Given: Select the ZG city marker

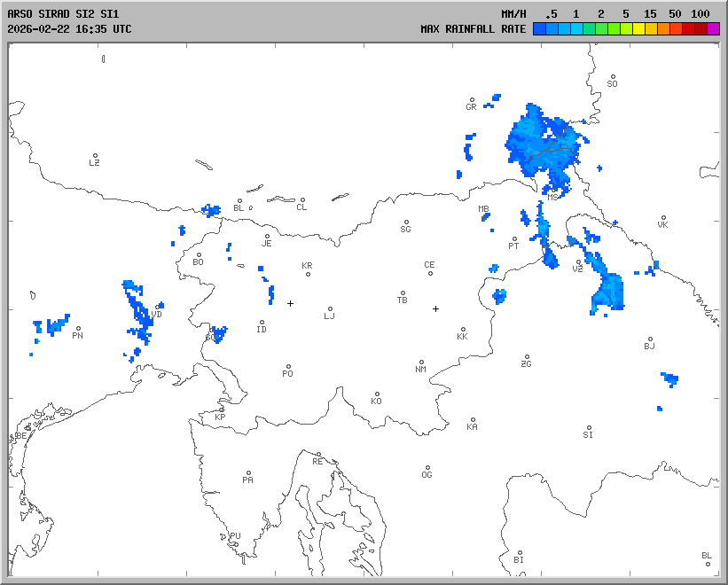Looking at the screenshot, I should tap(528, 357).
